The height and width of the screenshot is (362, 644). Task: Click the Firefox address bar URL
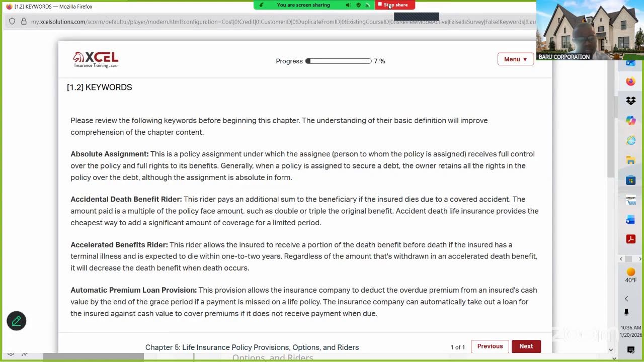(283, 22)
